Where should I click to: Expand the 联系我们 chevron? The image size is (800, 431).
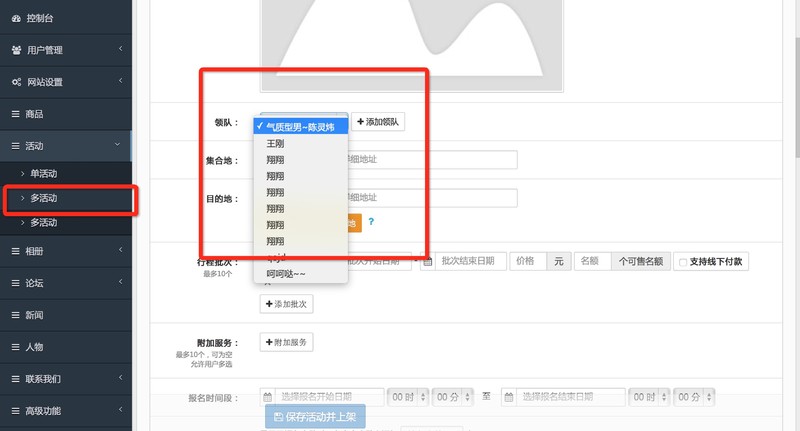pos(120,377)
